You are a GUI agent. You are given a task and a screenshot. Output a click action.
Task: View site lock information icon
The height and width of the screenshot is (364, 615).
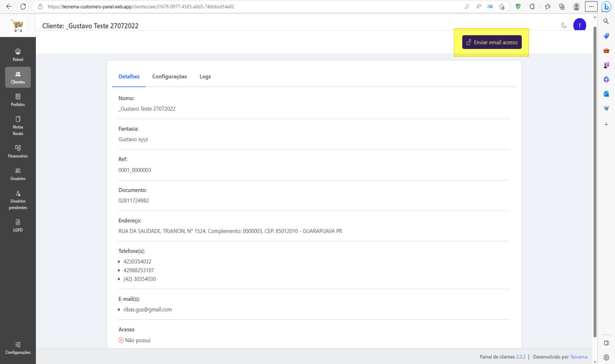click(40, 7)
